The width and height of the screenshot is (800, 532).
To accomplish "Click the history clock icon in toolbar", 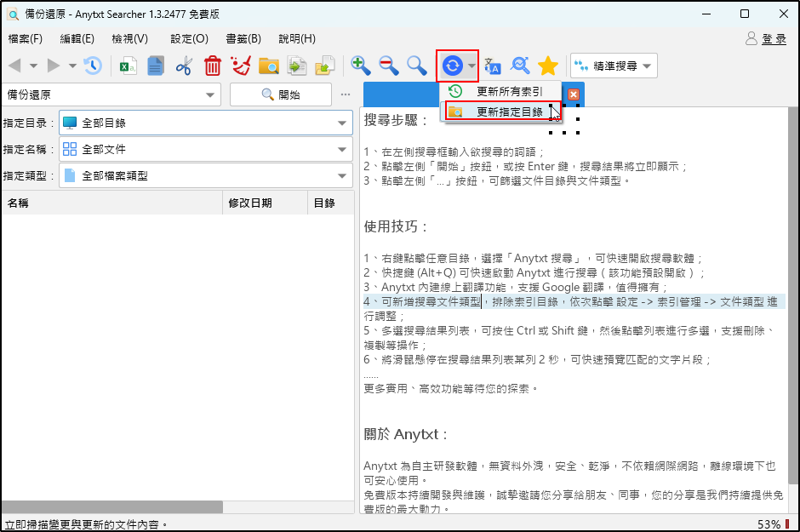I will (x=92, y=66).
